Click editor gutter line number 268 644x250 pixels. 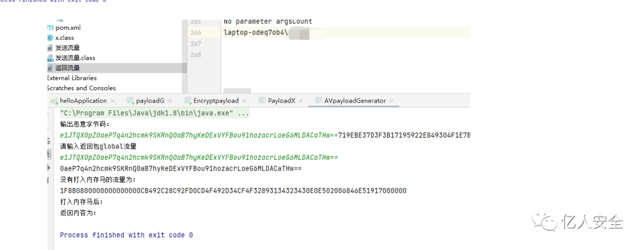click(x=196, y=55)
